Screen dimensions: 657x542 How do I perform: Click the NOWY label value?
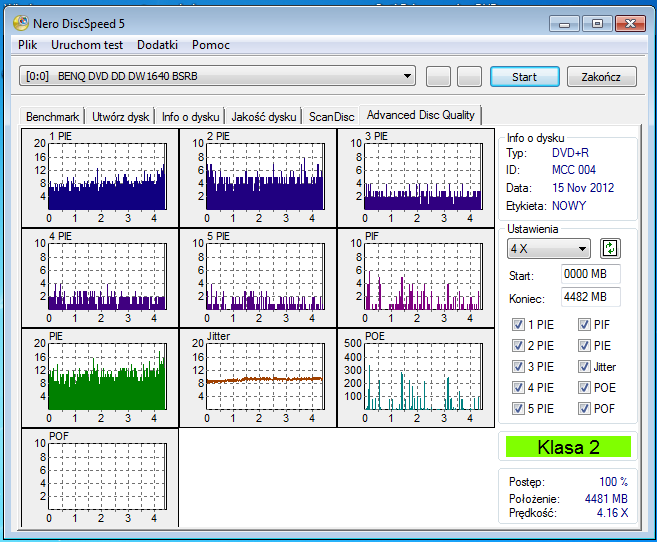[569, 206]
